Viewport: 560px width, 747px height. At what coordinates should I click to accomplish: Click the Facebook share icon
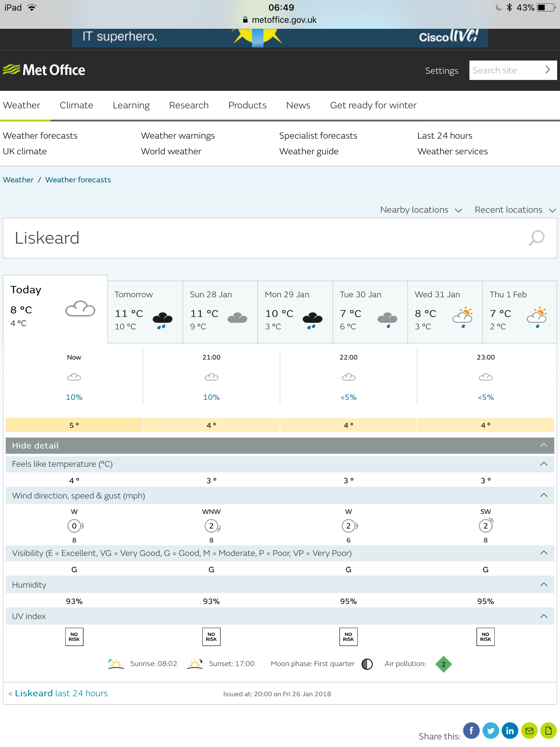[471, 731]
